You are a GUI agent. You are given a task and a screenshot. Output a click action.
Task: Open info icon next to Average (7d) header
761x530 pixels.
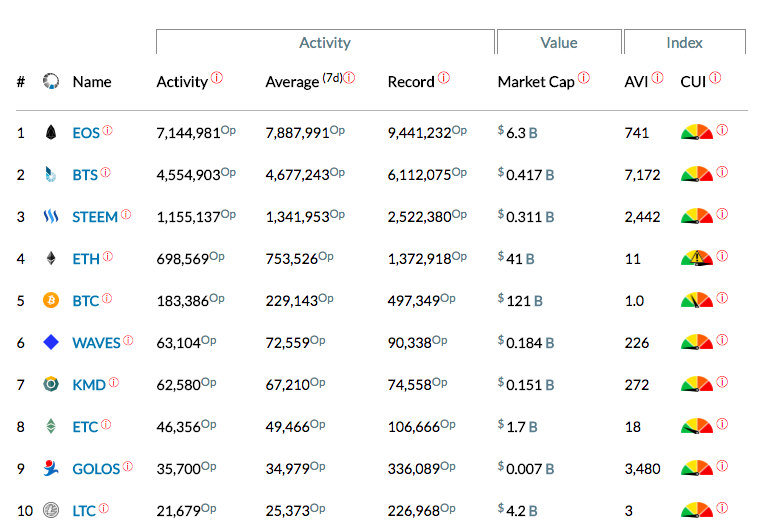[349, 78]
